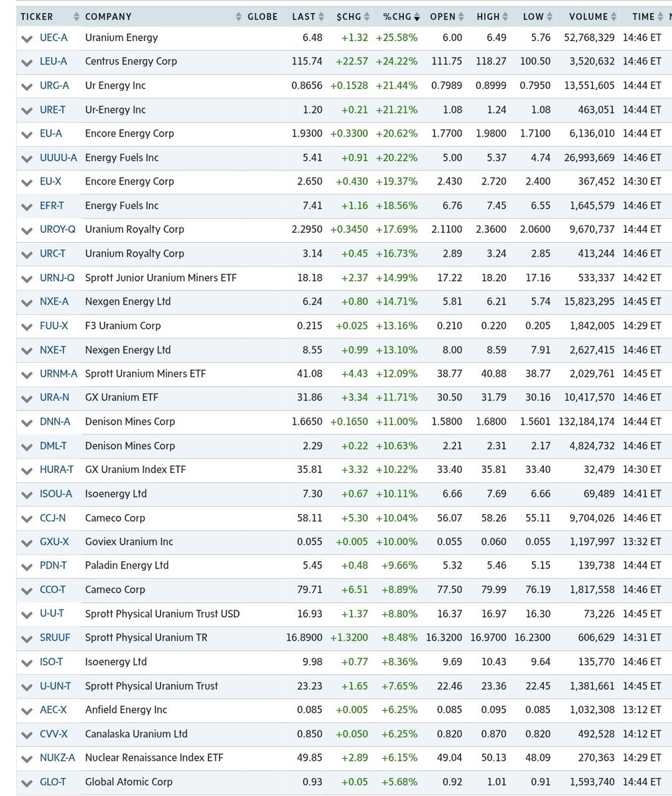
Task: Open the AEC-X ticker link
Action: coord(53,710)
